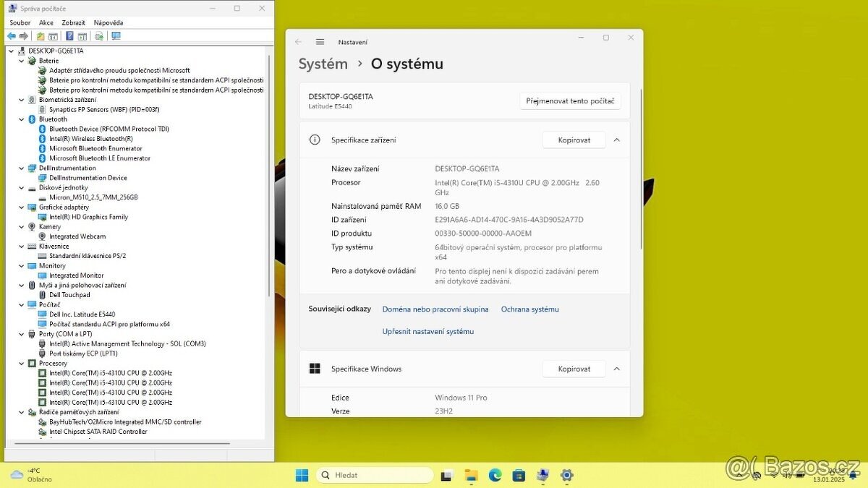Collapse the Procesory tree branch
Viewport: 868px width, 488px height.
click(22, 363)
